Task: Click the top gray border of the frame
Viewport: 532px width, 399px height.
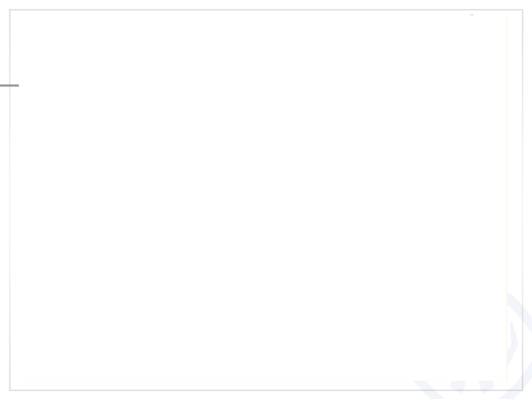Action: 266,10
